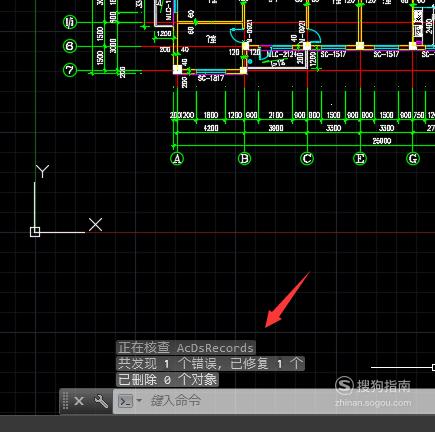
Task: Select axis bubble E
Action: tap(360, 159)
